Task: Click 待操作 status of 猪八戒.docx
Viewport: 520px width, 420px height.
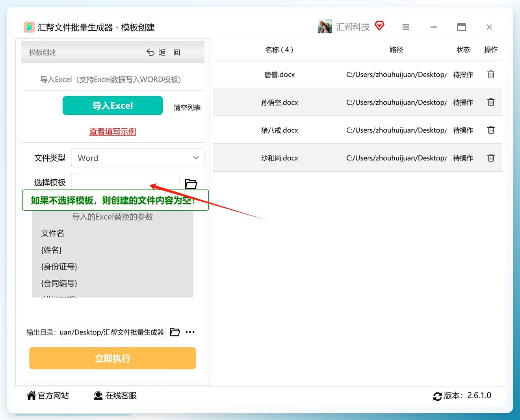Action: point(463,130)
